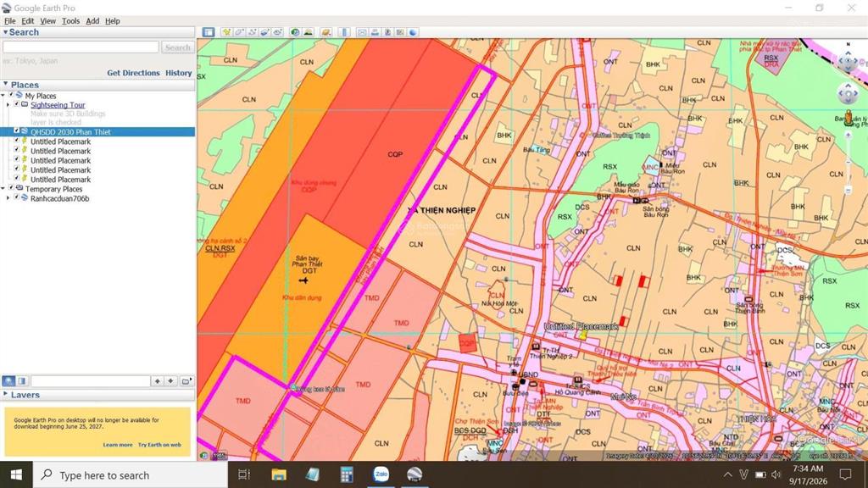Click the panel view icon beside the magnifier
The image size is (868, 488).
pos(22,380)
